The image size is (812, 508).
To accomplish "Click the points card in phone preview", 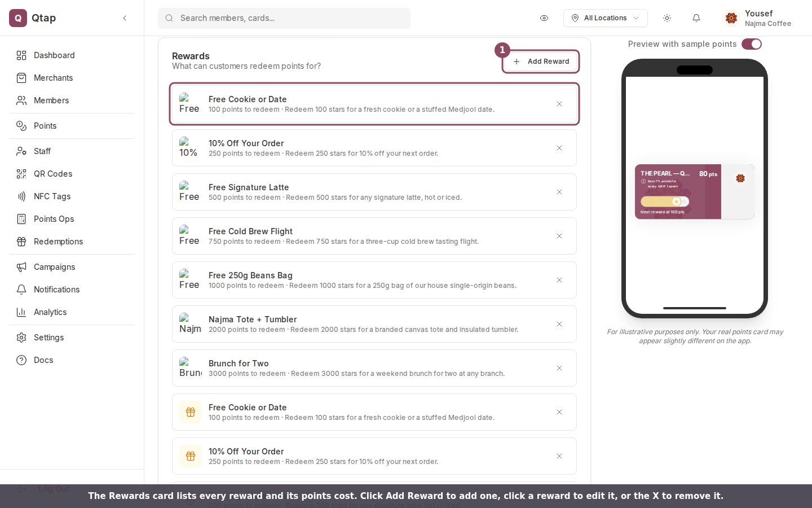I will click(695, 192).
